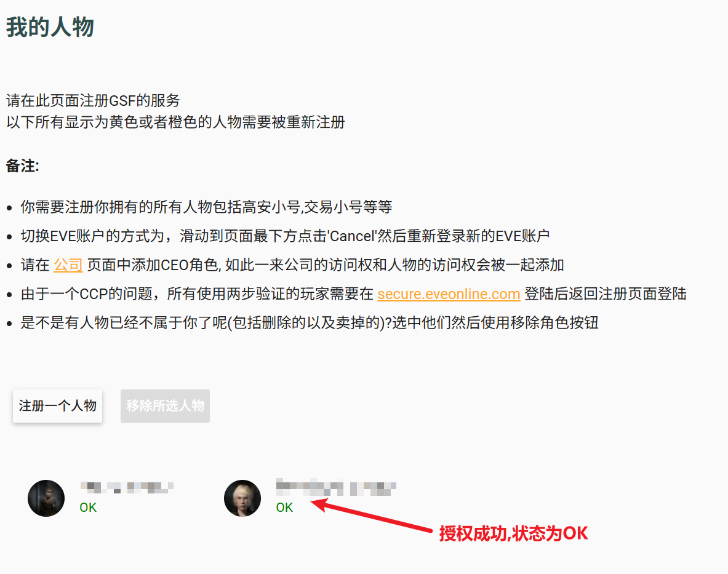
Task: Open the 公司 link
Action: [68, 265]
